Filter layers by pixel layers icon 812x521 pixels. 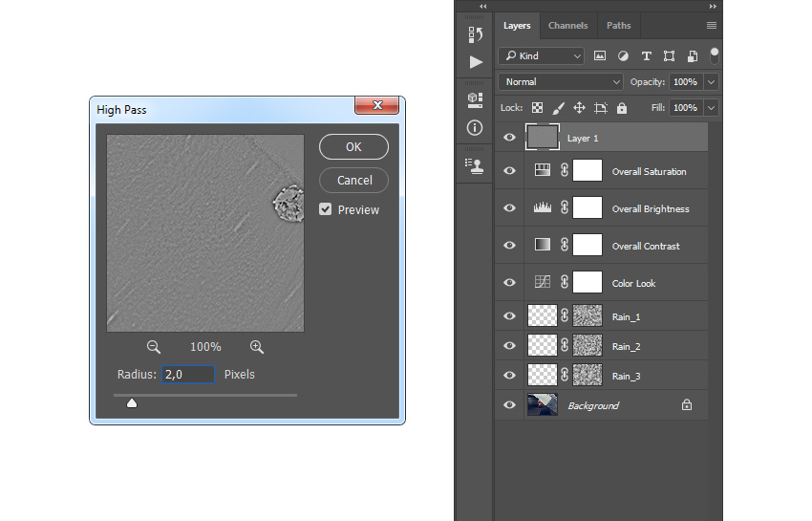[600, 55]
